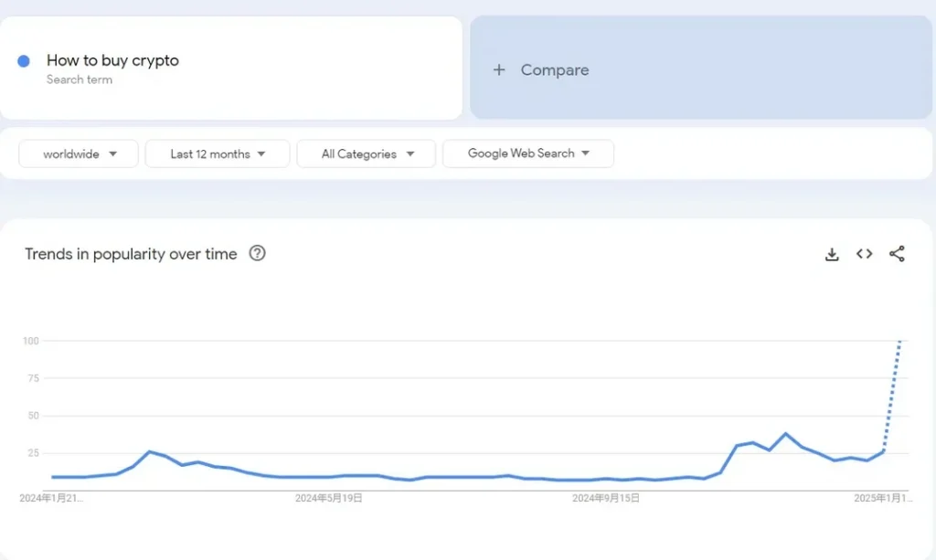
Task: Expand the All Categories dropdown
Action: click(x=366, y=153)
